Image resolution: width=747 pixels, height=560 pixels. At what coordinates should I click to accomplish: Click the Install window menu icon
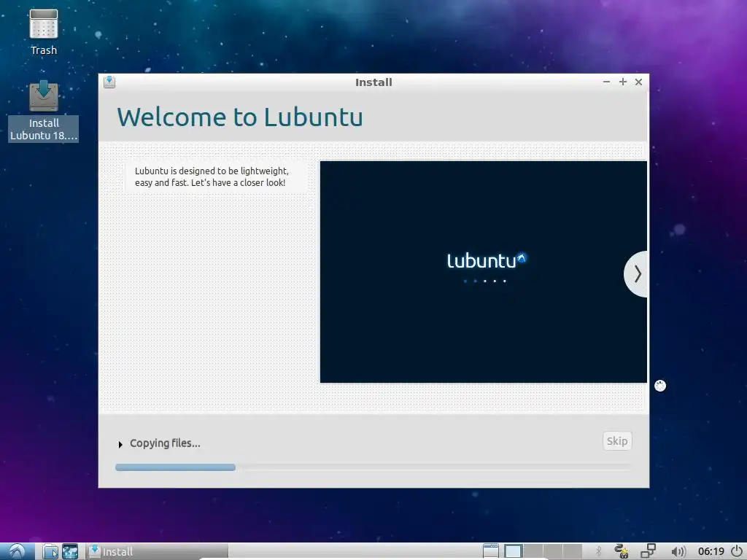109,82
